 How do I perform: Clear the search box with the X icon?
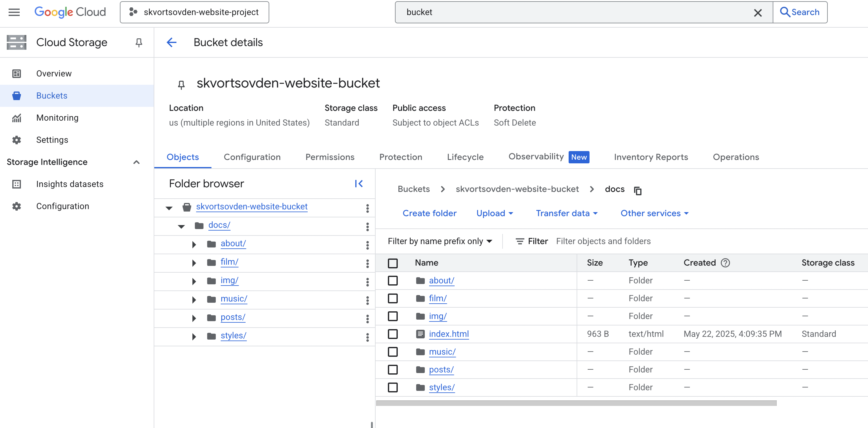[x=758, y=13]
